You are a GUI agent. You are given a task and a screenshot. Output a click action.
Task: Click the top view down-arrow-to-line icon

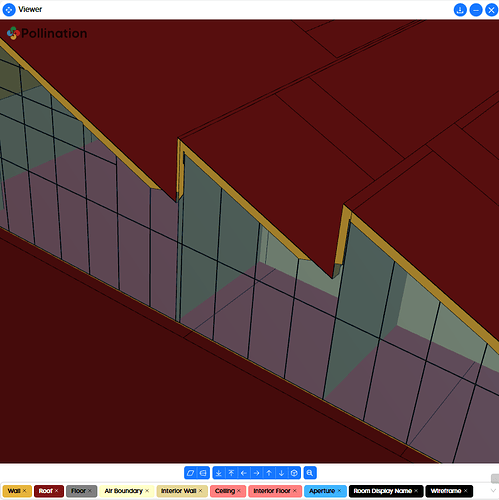pos(219,473)
